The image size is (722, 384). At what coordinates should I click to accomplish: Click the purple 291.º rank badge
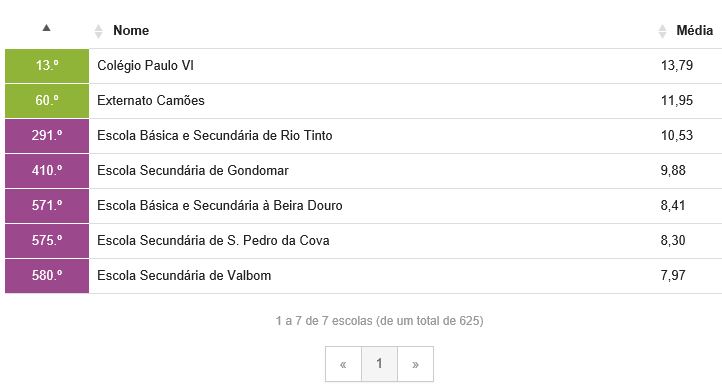click(47, 136)
